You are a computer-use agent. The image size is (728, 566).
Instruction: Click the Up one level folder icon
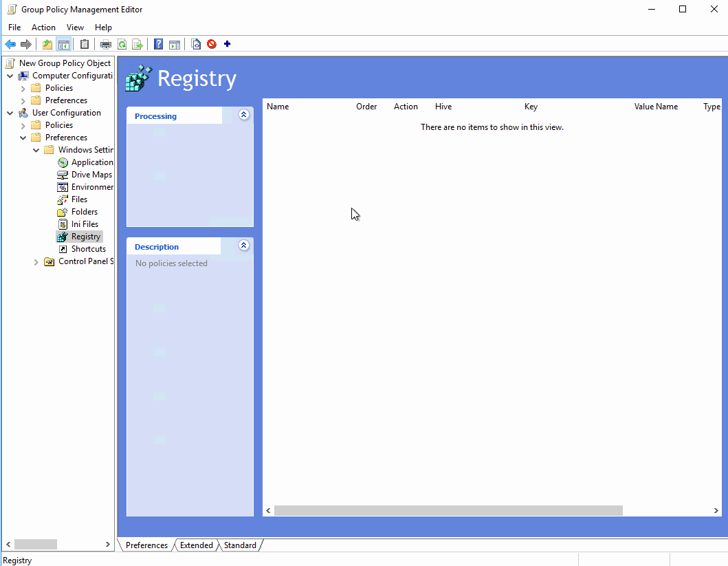click(x=47, y=45)
